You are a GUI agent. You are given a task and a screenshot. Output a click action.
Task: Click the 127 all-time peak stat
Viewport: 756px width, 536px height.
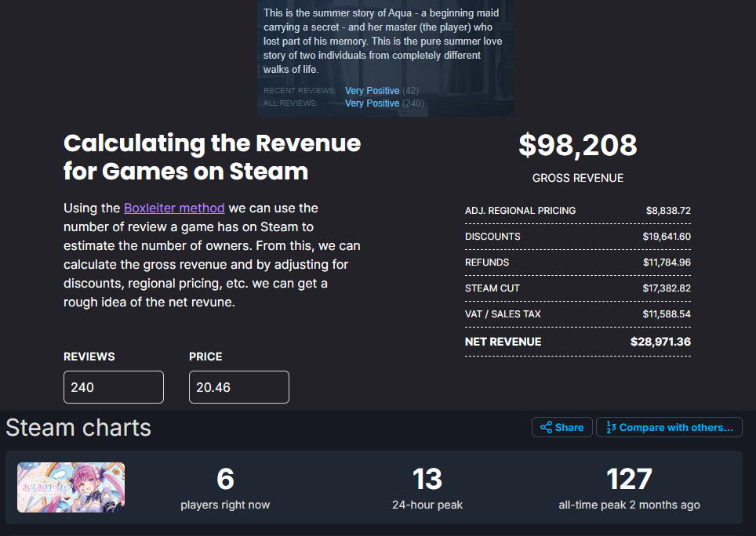[x=629, y=488]
